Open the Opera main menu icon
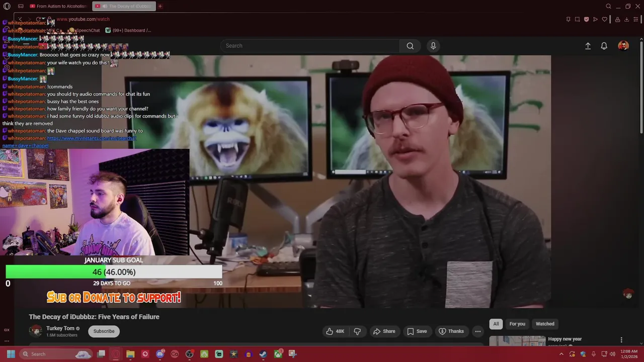Image resolution: width=644 pixels, height=362 pixels. [7, 7]
